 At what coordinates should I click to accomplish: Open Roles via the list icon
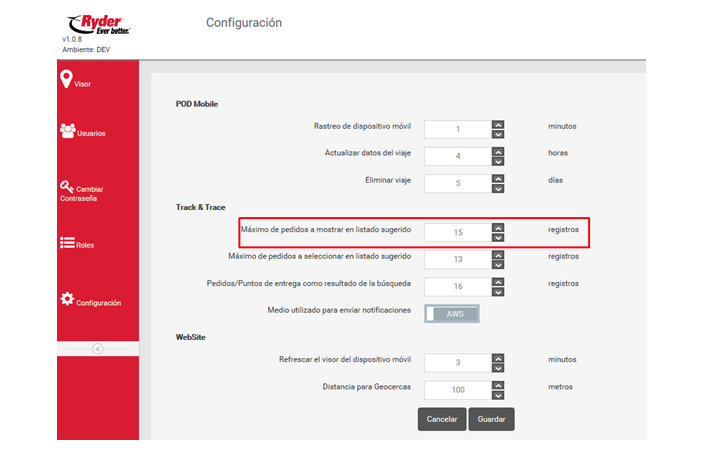(x=67, y=242)
